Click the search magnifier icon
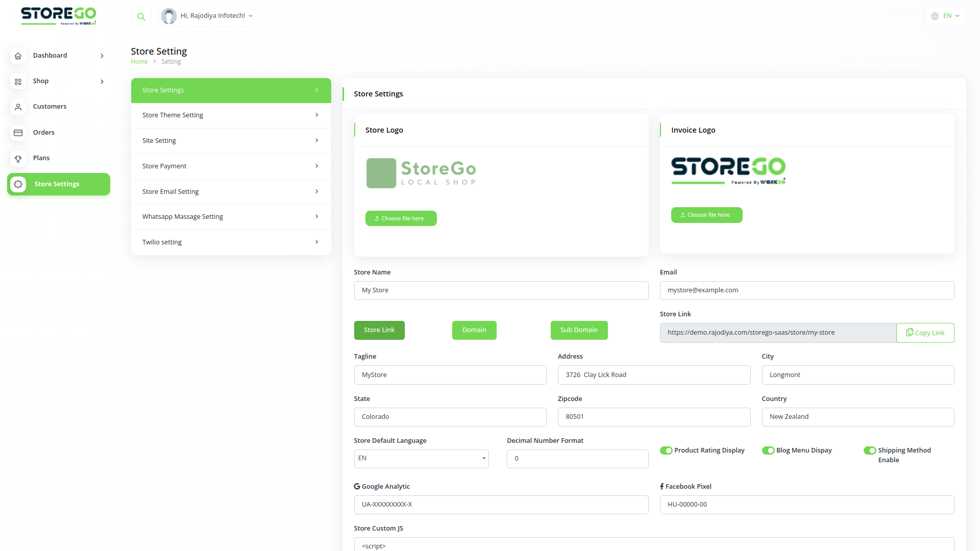The image size is (980, 551). click(141, 16)
